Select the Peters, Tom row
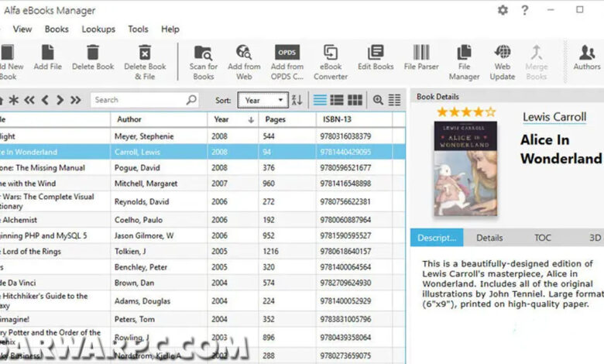 pyautogui.click(x=203, y=319)
